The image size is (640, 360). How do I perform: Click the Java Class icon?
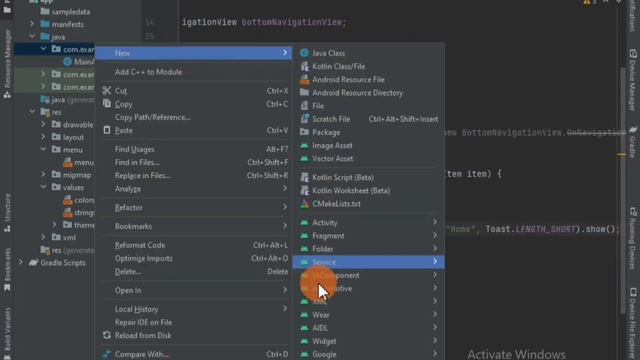pyautogui.click(x=304, y=53)
